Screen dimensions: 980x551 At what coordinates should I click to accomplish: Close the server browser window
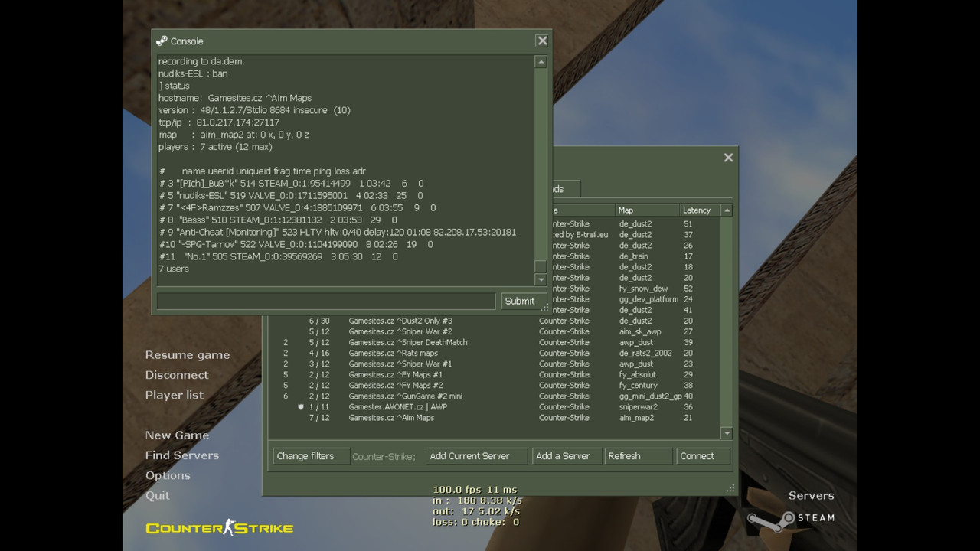(x=728, y=157)
